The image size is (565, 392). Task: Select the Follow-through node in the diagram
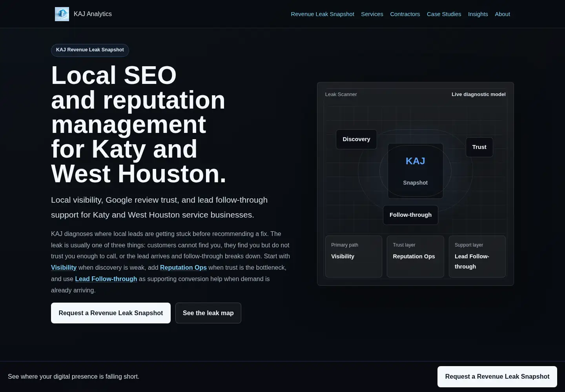410,215
